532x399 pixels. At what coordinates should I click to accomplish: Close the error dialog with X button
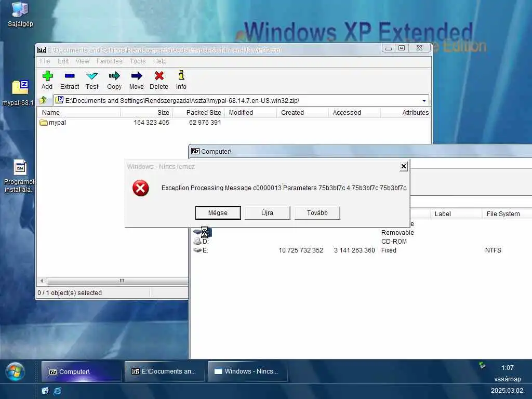coord(403,166)
